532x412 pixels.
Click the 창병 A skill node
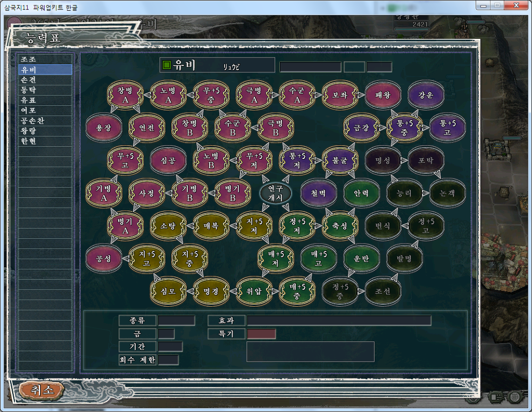pyautogui.click(x=125, y=95)
